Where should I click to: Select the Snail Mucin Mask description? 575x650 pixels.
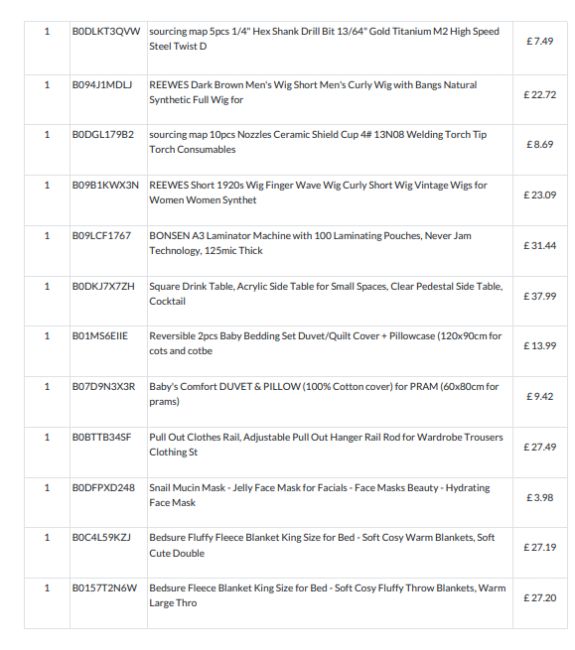point(320,495)
